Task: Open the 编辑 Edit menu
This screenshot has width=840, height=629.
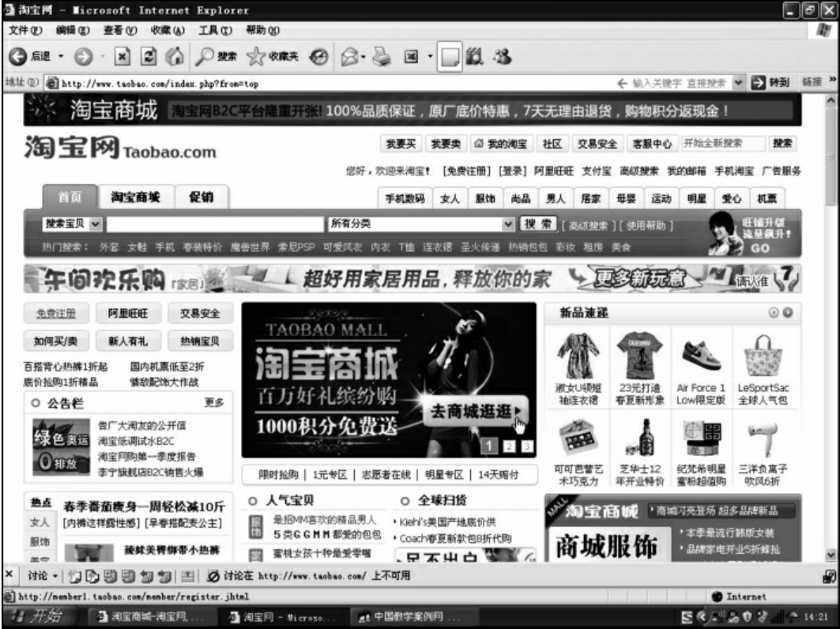Action: (73, 30)
